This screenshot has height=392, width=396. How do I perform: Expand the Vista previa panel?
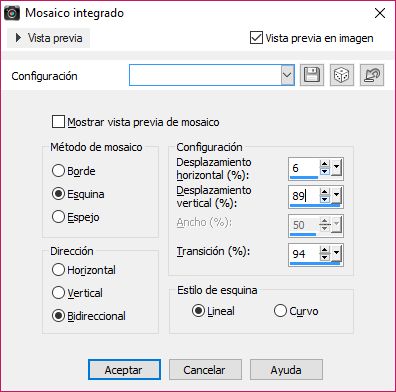click(x=49, y=38)
